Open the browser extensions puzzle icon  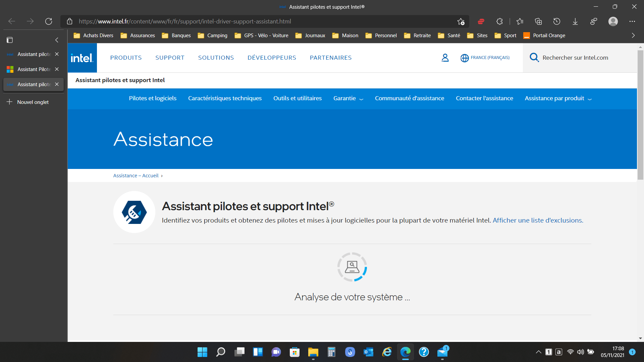[499, 21]
